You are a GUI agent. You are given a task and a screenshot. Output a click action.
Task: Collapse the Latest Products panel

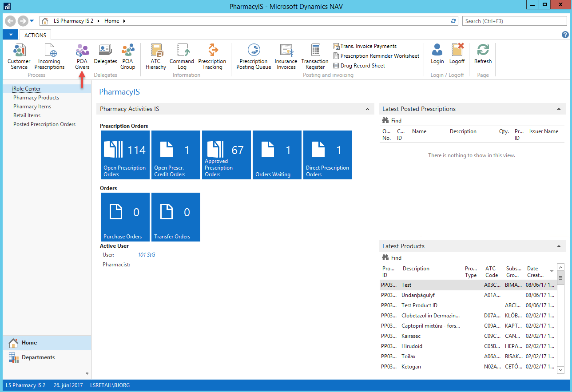click(x=559, y=246)
